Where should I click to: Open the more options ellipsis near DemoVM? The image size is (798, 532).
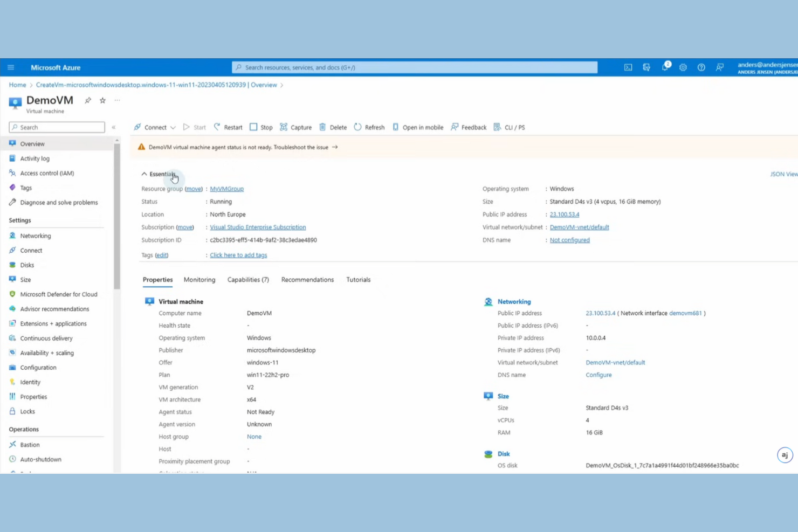(117, 100)
